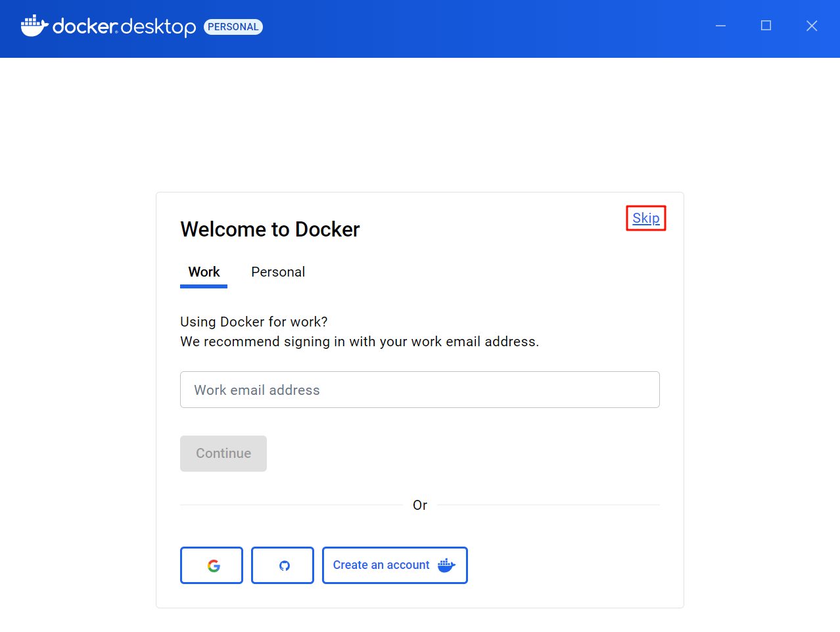Screen dimensions: 840x632
Task: Click the Create an account button
Action: click(394, 565)
